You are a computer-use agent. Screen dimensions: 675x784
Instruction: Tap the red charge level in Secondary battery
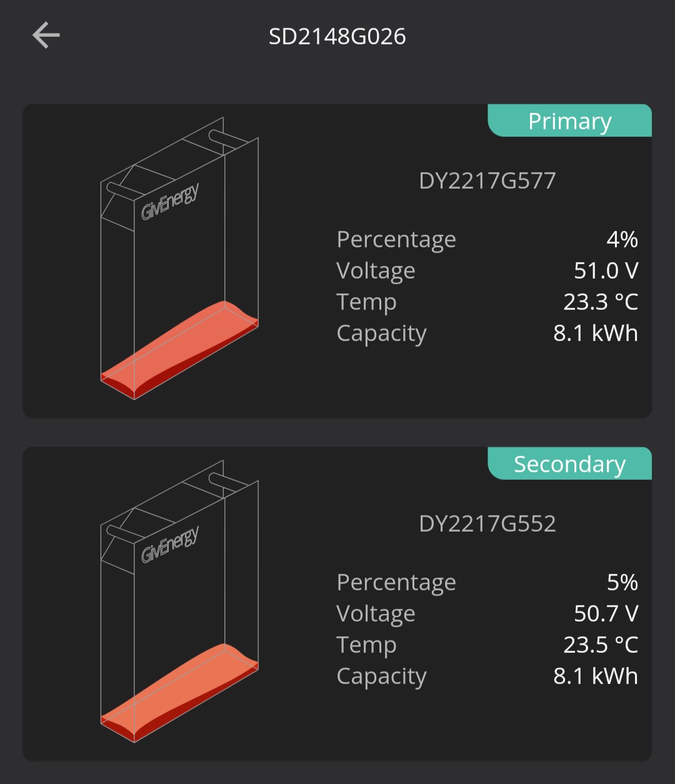pos(179,693)
